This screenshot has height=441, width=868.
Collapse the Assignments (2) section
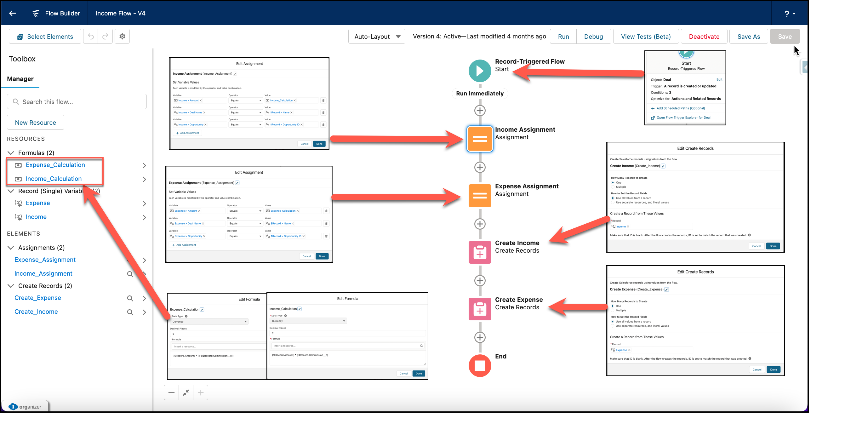pyautogui.click(x=11, y=248)
